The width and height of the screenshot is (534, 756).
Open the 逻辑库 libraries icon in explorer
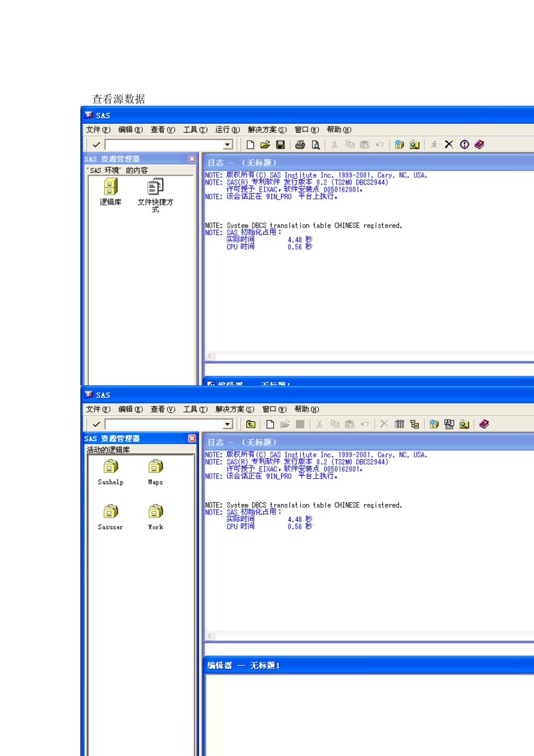111,192
